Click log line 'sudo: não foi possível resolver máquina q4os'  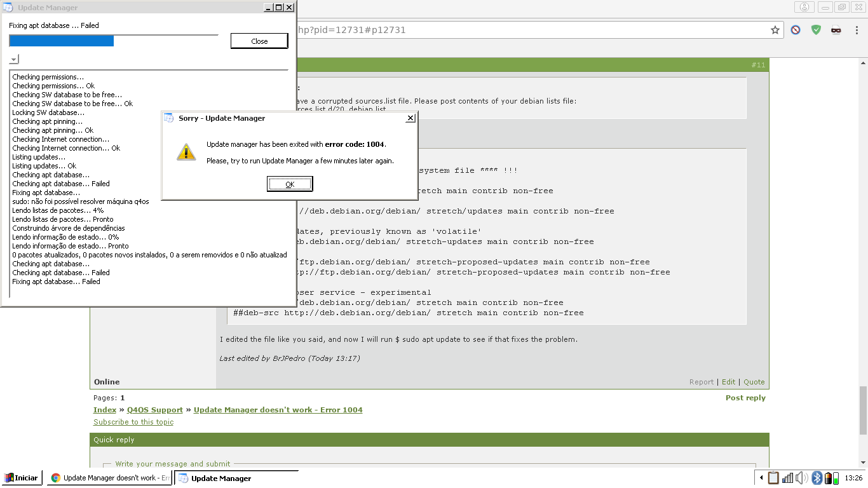81,201
